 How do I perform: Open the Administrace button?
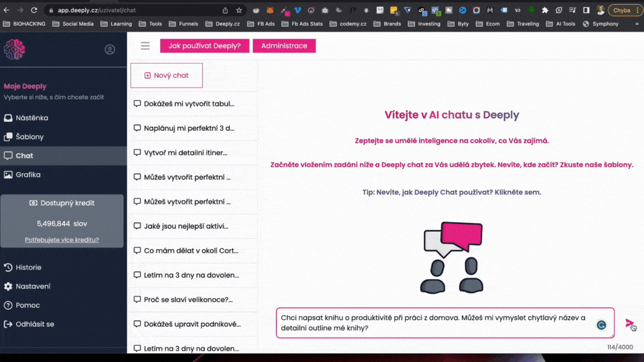[284, 46]
